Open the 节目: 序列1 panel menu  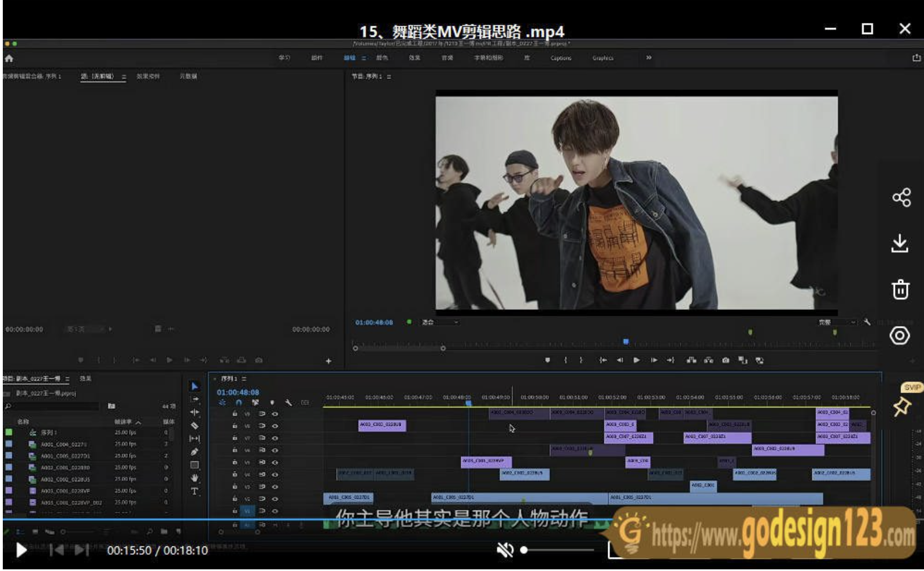[389, 77]
